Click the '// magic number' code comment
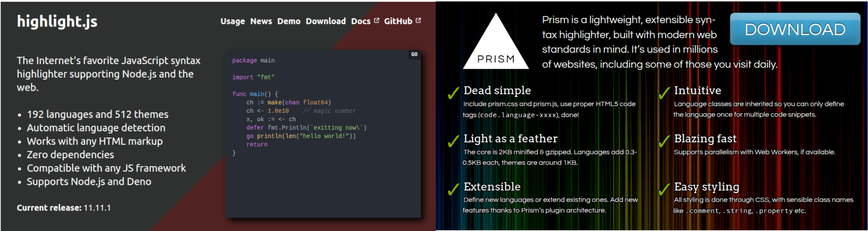The image size is (868, 231). point(329,111)
